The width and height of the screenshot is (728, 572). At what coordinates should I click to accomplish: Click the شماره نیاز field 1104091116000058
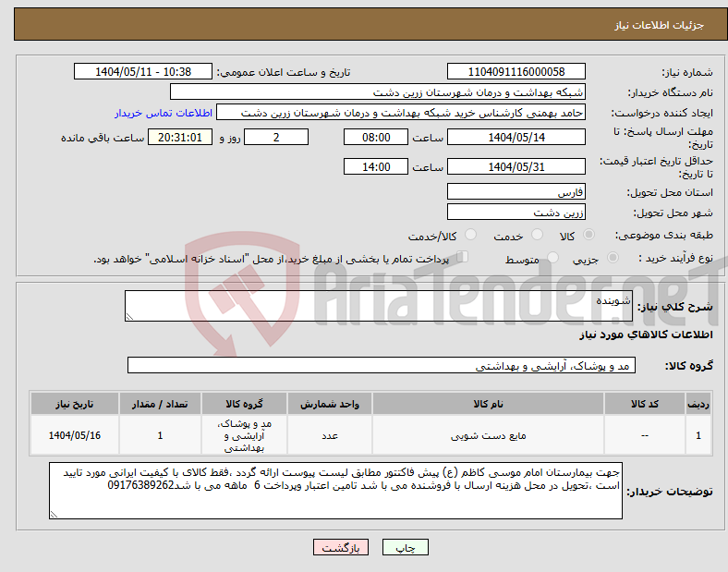[x=516, y=71]
